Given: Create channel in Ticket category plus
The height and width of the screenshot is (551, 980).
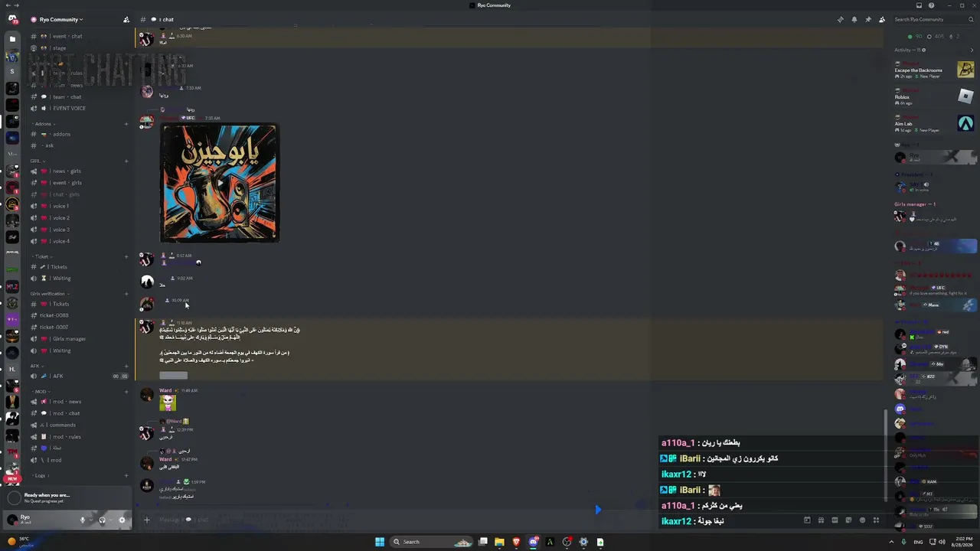Looking at the screenshot, I should [x=126, y=256].
